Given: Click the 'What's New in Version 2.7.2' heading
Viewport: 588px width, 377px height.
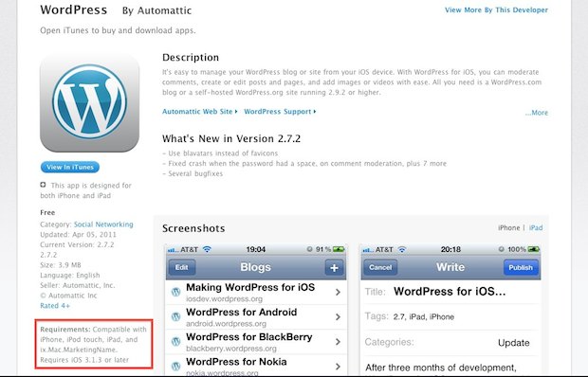Looking at the screenshot, I should tap(231, 138).
